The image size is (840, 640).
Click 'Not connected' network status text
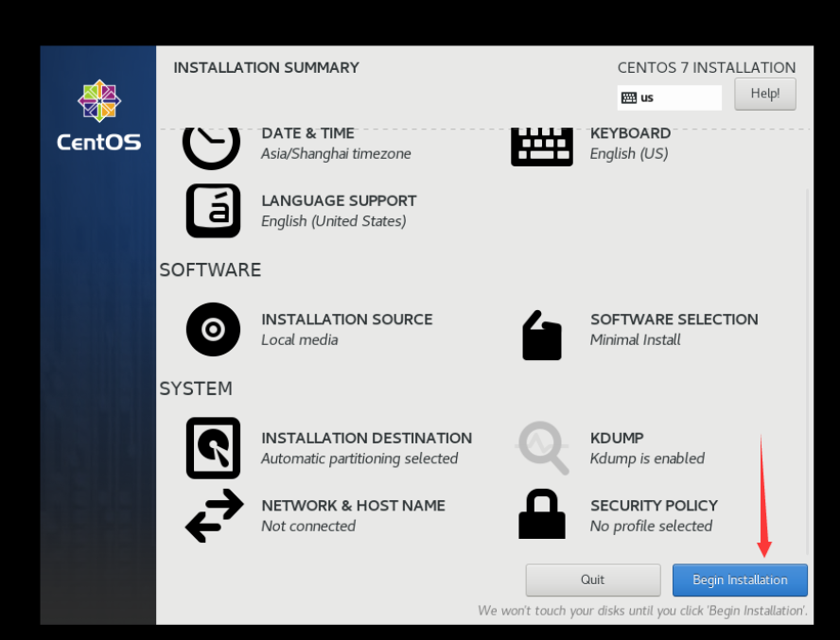[308, 527]
